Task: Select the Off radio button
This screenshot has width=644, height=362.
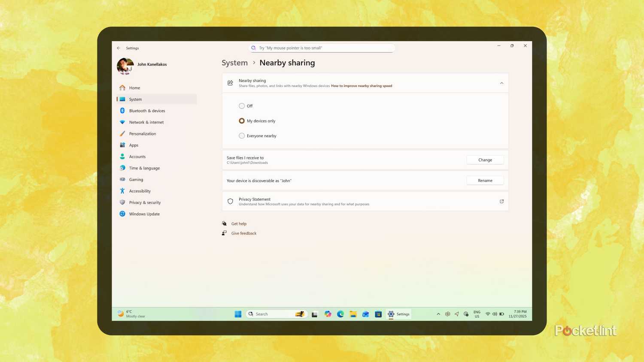Action: [x=242, y=106]
